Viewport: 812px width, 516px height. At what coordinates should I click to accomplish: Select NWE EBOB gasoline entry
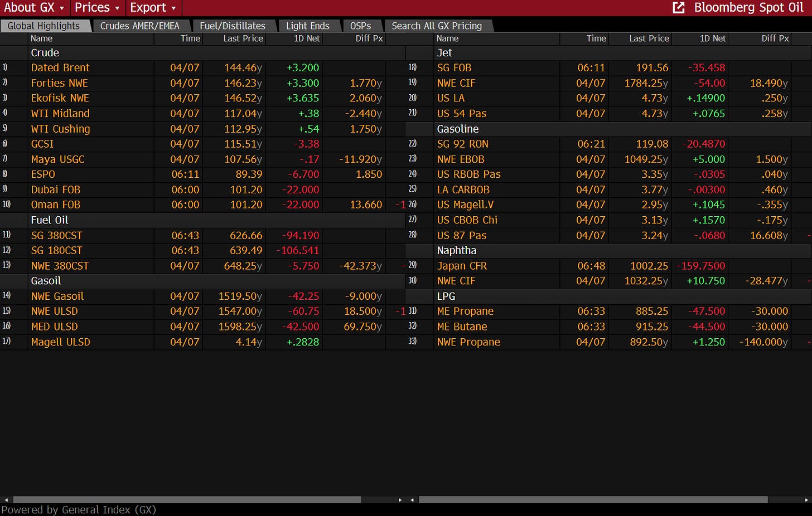[609, 159]
